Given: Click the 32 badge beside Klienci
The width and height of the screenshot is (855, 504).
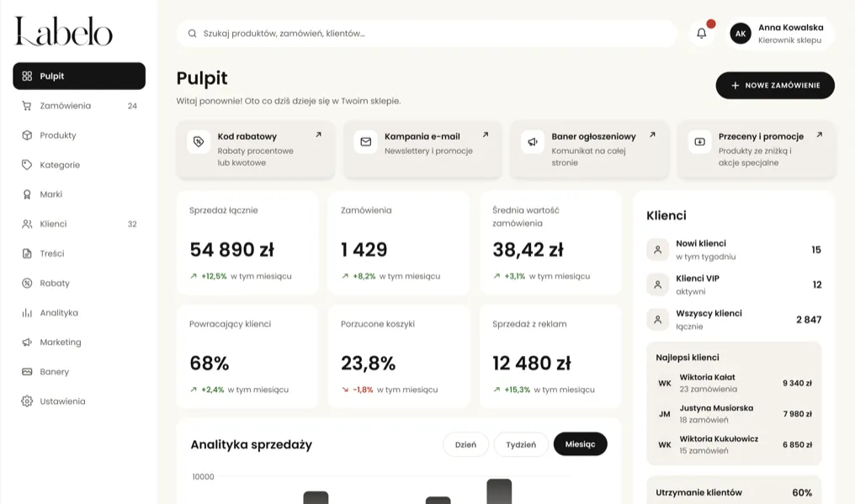Looking at the screenshot, I should tap(132, 224).
